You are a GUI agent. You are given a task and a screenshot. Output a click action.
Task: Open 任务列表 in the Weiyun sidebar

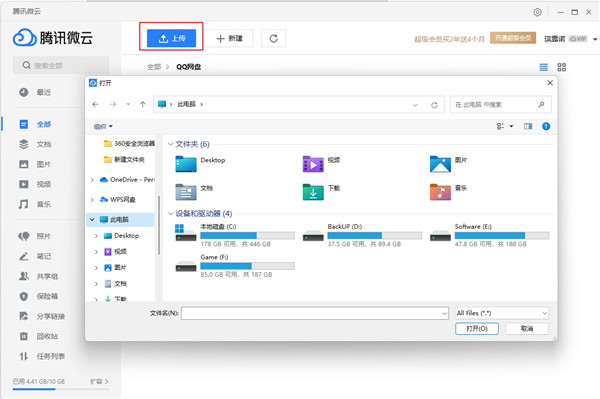click(42, 356)
